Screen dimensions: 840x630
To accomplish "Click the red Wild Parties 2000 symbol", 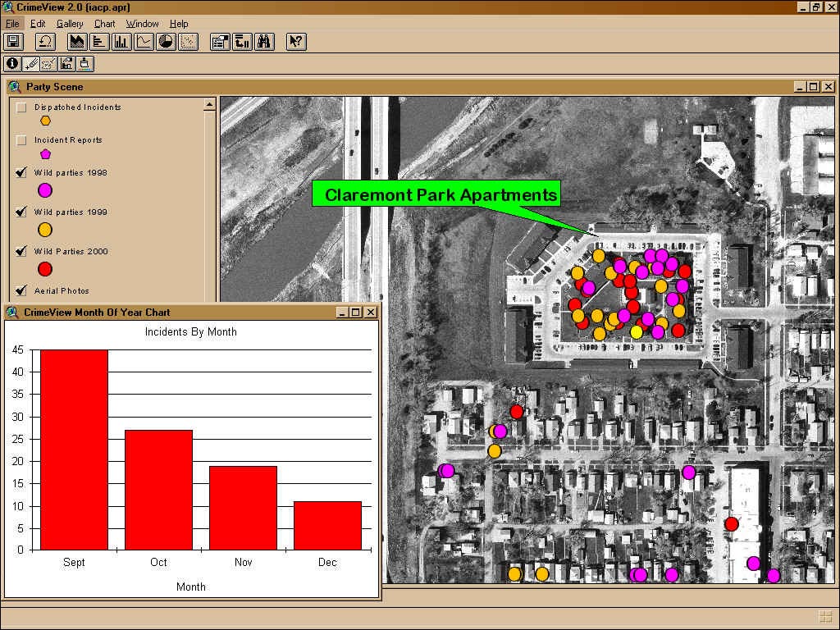I will 45,269.
